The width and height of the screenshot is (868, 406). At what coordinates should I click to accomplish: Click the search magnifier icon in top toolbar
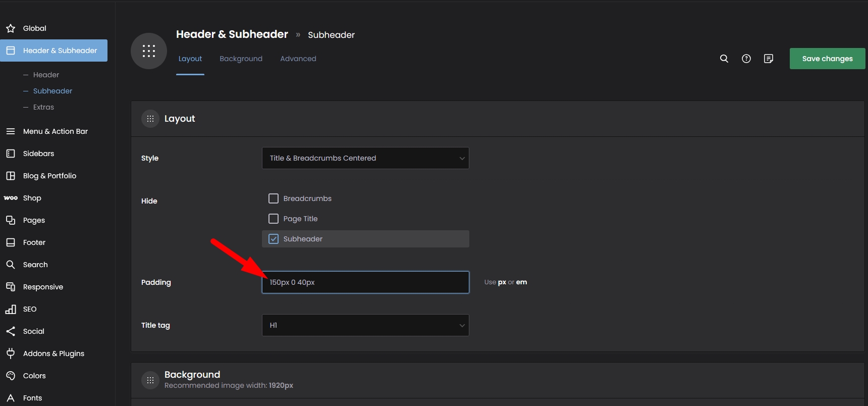tap(724, 59)
